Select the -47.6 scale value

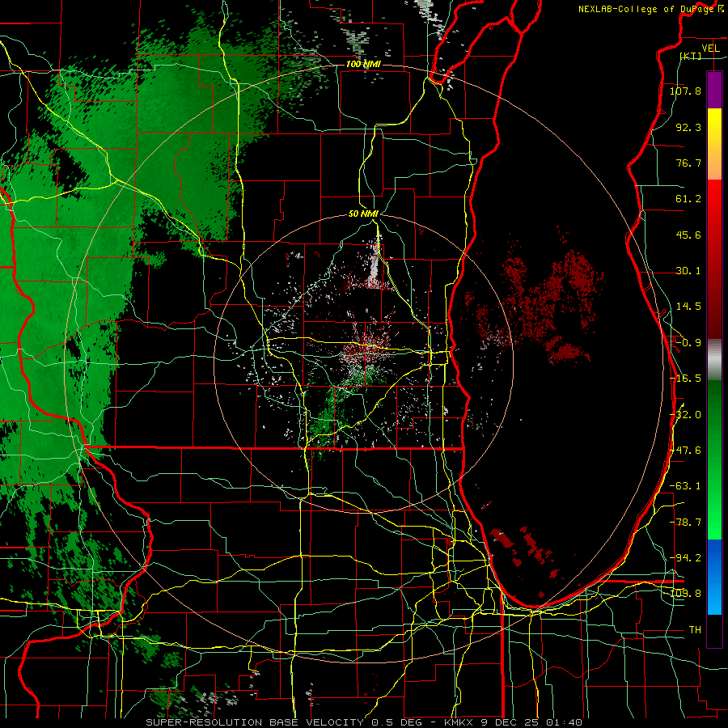(686, 451)
